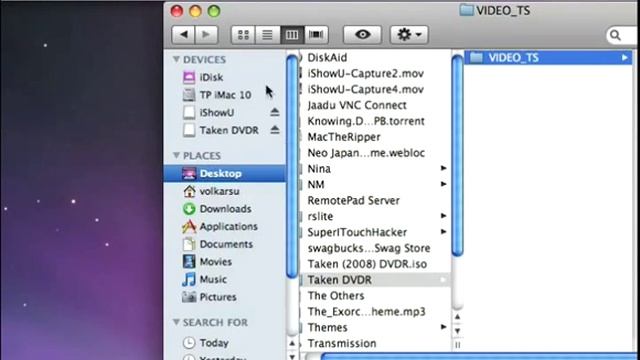Expand the Themes folder arrow

[x=443, y=327]
